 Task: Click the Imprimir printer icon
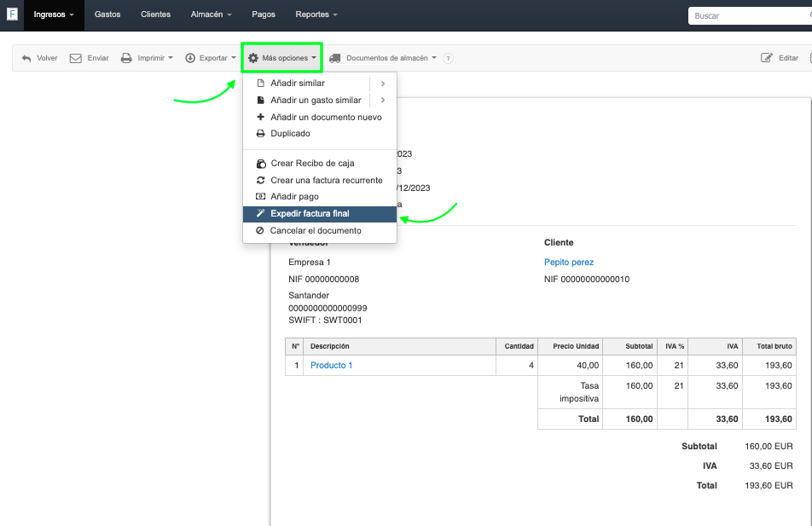click(126, 59)
